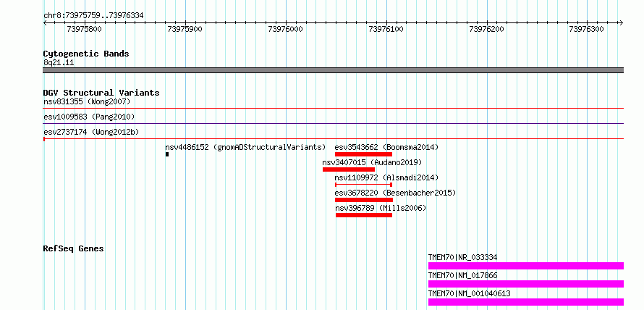Select the gray 8q21.11 cytogenetic band bar

pyautogui.click(x=333, y=70)
